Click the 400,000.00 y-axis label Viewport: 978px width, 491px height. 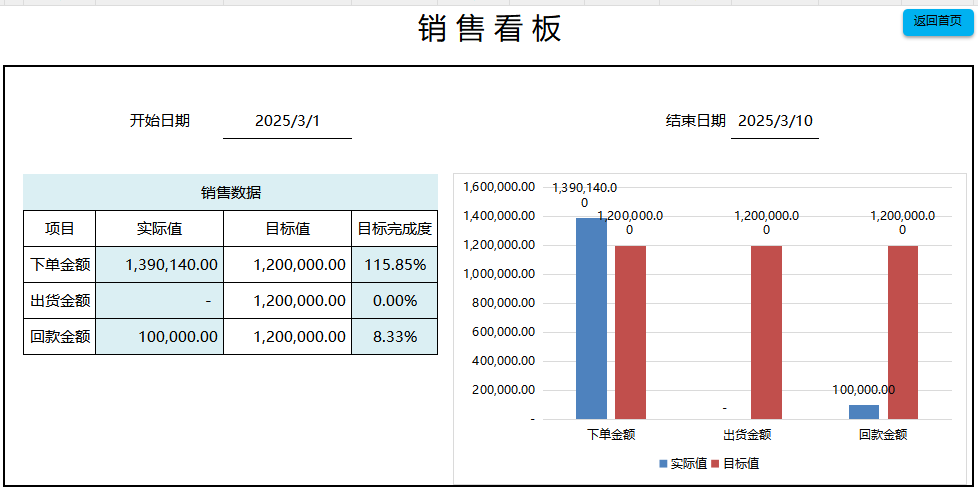(504, 361)
